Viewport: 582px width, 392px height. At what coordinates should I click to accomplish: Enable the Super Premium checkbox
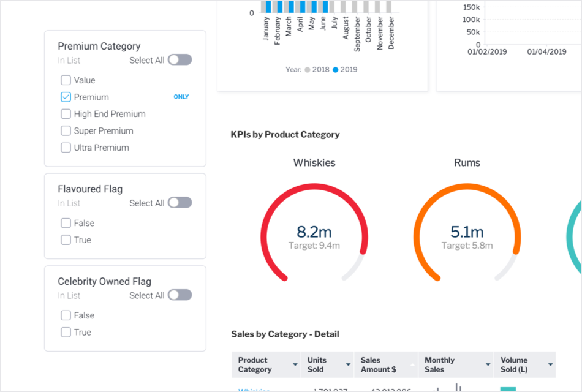click(66, 130)
